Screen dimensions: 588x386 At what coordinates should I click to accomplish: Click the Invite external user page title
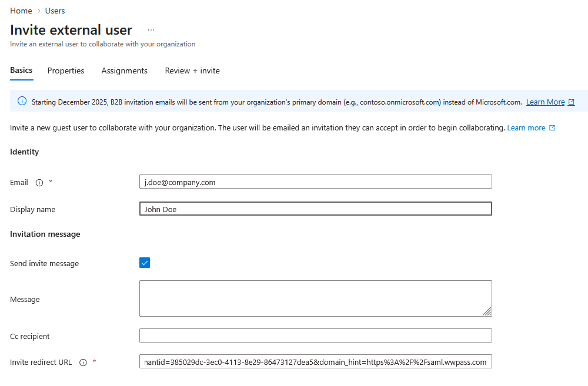[71, 30]
